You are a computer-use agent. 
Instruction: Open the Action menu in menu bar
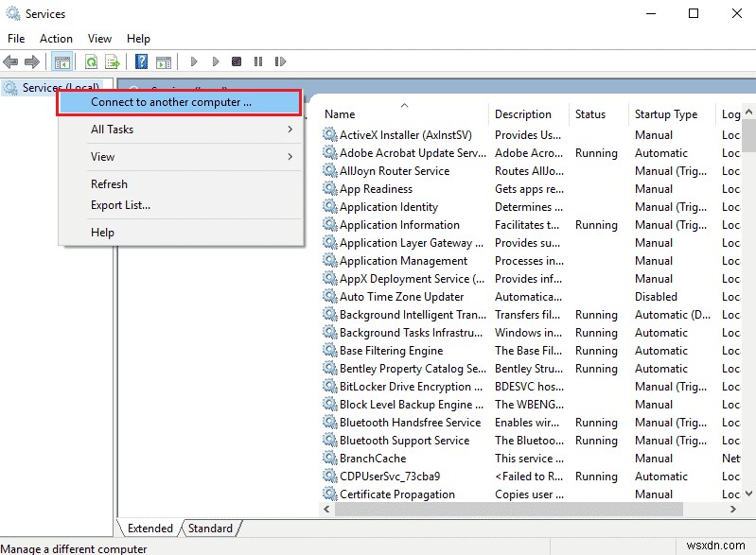(x=56, y=39)
